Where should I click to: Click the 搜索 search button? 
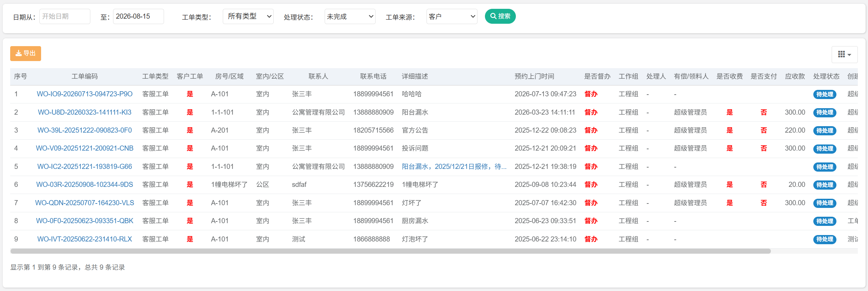click(x=500, y=16)
